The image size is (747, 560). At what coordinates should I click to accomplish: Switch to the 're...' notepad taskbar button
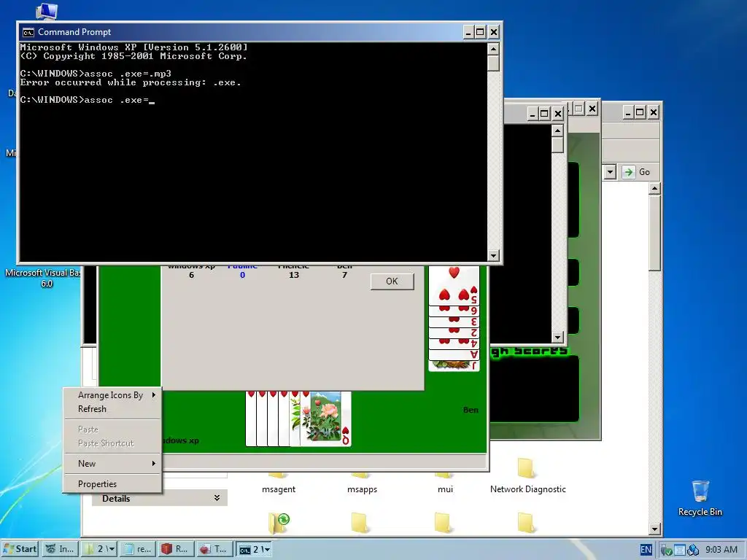138,549
